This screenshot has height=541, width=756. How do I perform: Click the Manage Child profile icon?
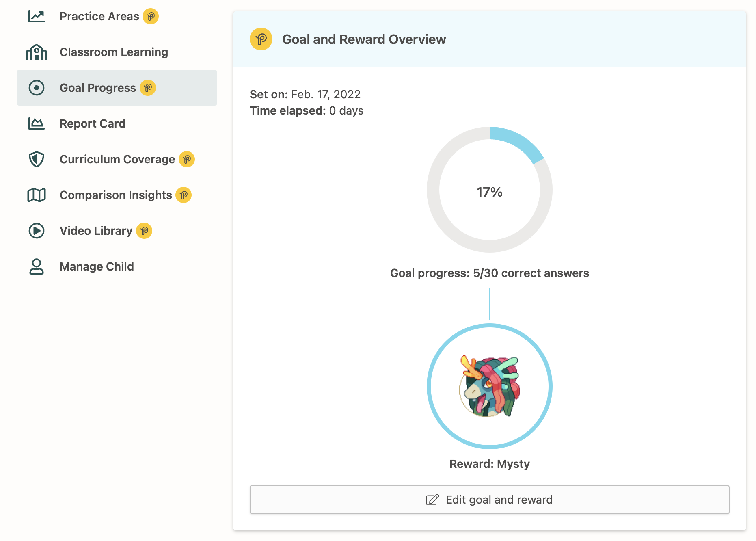(x=36, y=266)
